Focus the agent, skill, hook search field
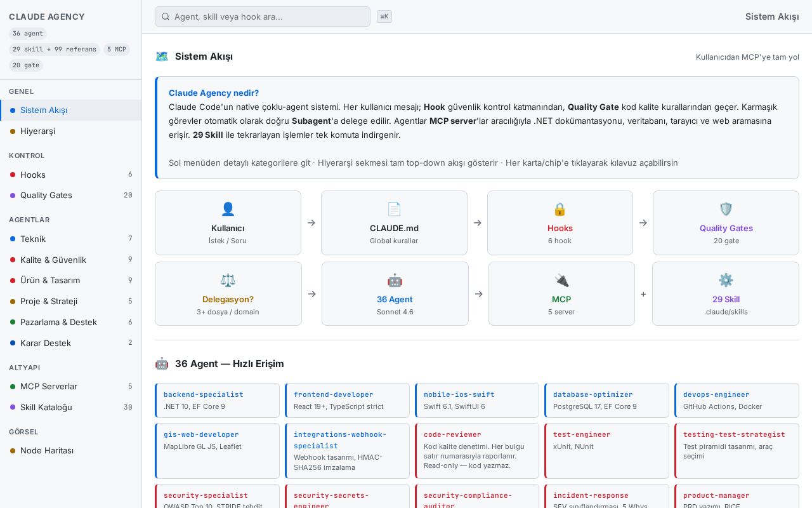The width and height of the screenshot is (812, 508). click(263, 17)
